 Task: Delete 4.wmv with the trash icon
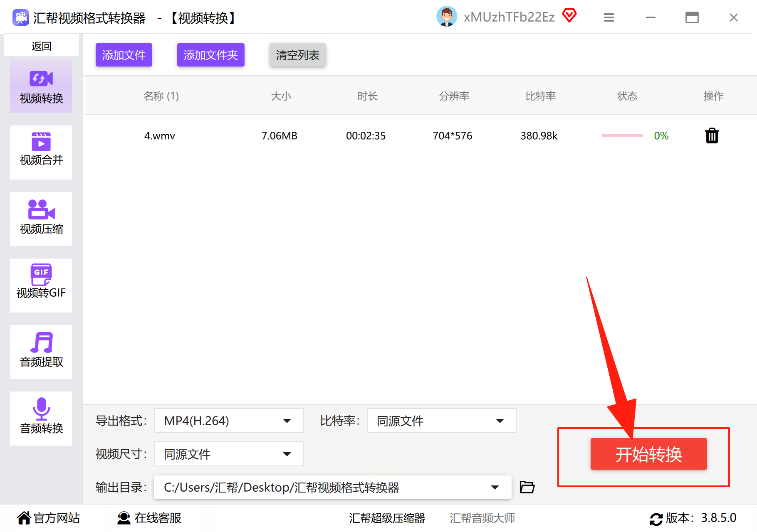(712, 135)
